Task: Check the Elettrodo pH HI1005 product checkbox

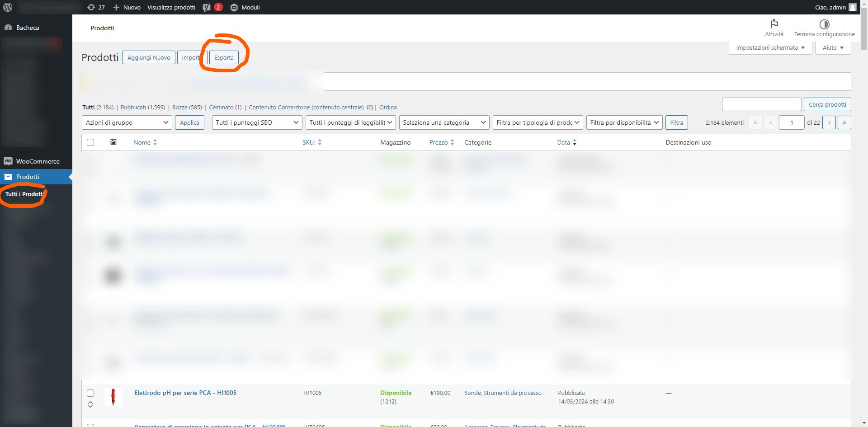Action: click(90, 393)
